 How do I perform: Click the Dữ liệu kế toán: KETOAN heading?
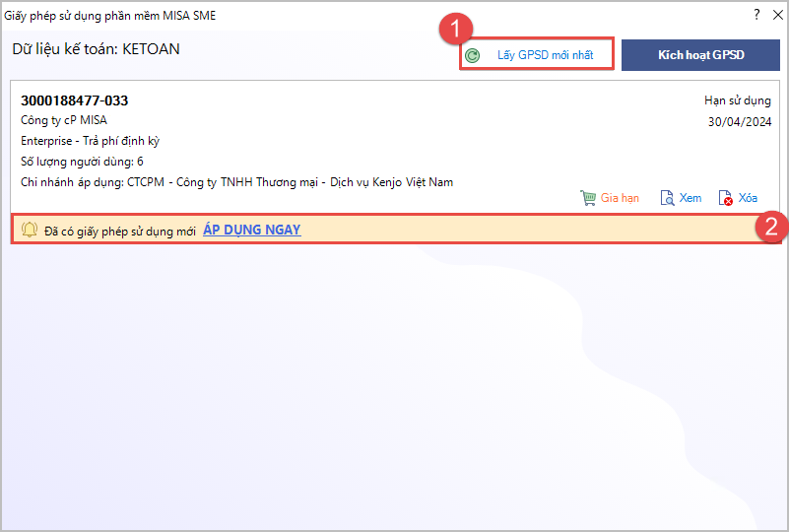tap(96, 48)
